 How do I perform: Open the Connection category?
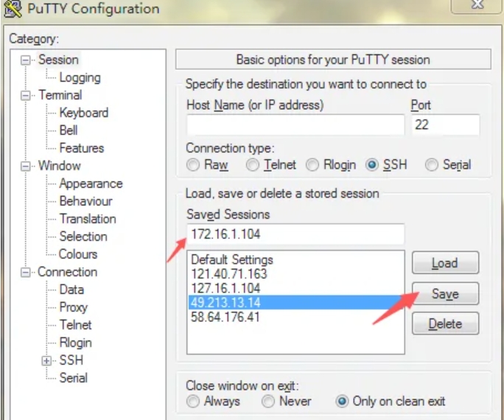(x=68, y=272)
